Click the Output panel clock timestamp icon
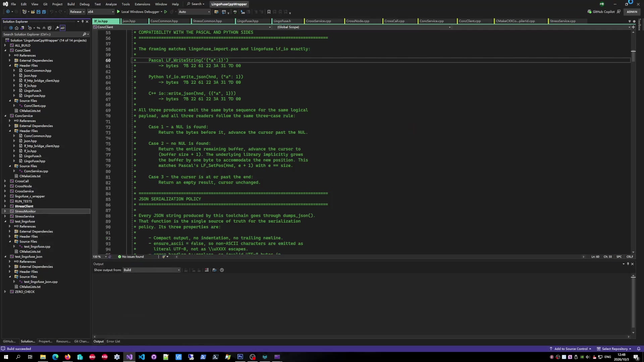This screenshot has height=362, width=644. [x=222, y=270]
